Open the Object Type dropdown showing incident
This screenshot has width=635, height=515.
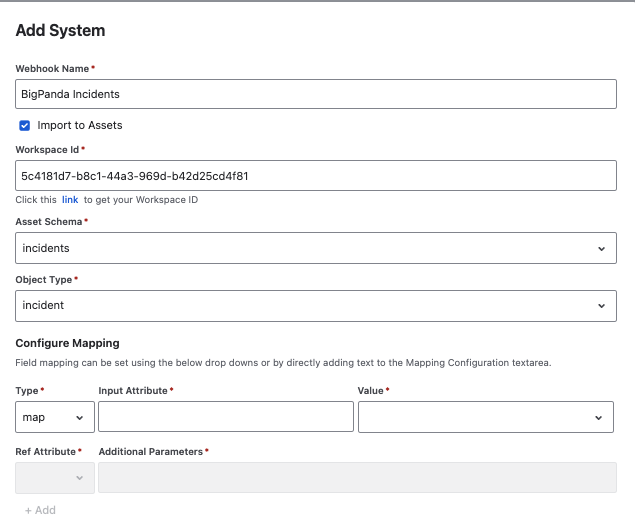coord(316,306)
